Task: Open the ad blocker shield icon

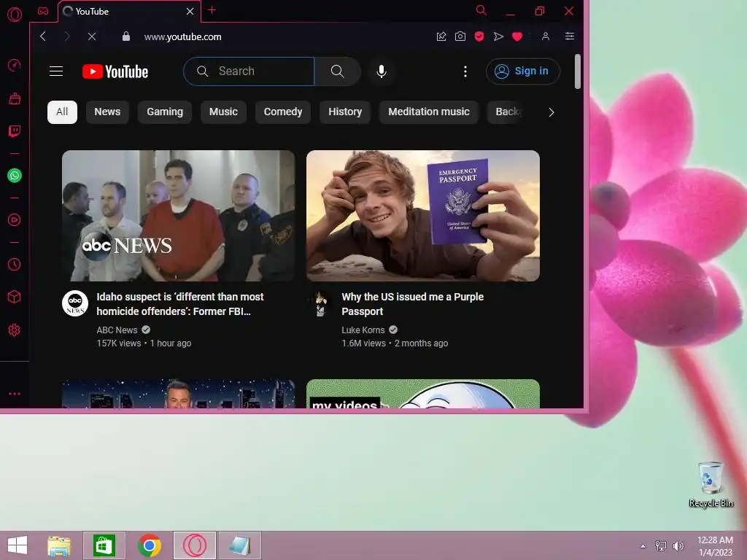Action: pos(479,36)
